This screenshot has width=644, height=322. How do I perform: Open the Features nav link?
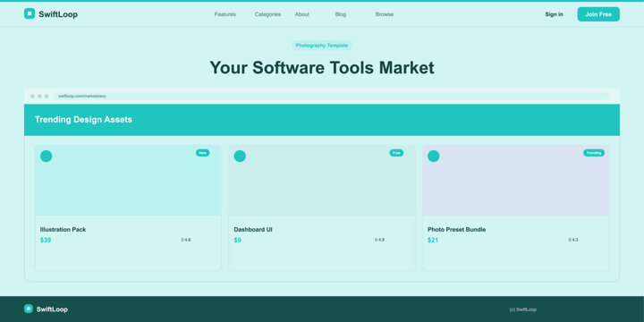click(x=225, y=14)
